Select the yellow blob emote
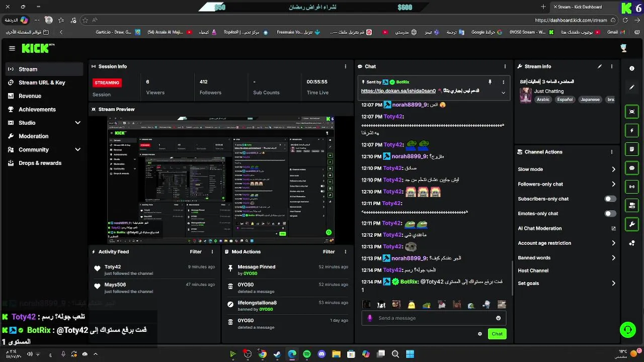Image resolution: width=644 pixels, height=362 pixels. click(x=412, y=305)
